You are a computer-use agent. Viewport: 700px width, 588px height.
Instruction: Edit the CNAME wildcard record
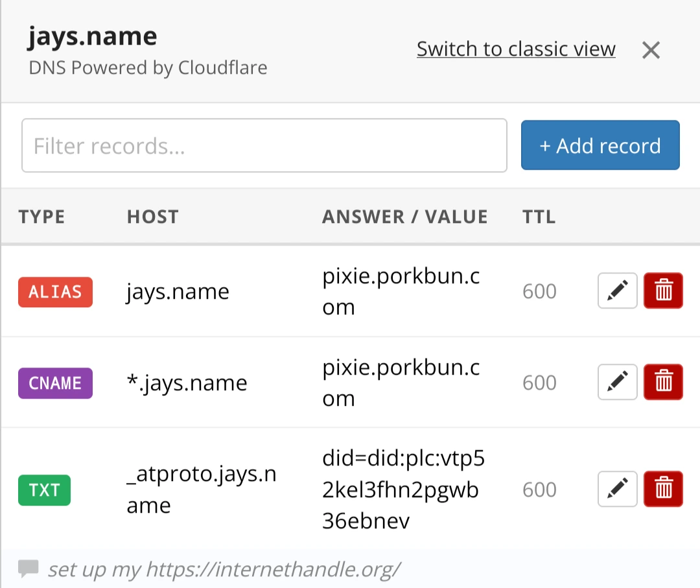tap(617, 382)
